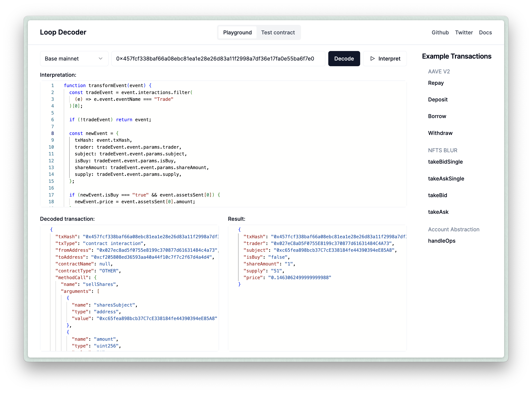Choose the takeAsk example transaction
The image size is (532, 393).
pos(438,212)
